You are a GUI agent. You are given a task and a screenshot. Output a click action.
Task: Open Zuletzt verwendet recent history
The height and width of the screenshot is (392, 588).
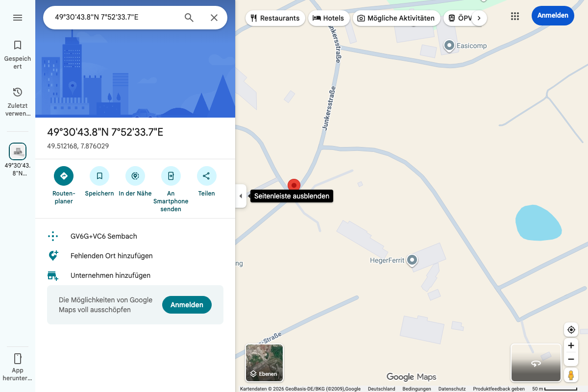18,101
